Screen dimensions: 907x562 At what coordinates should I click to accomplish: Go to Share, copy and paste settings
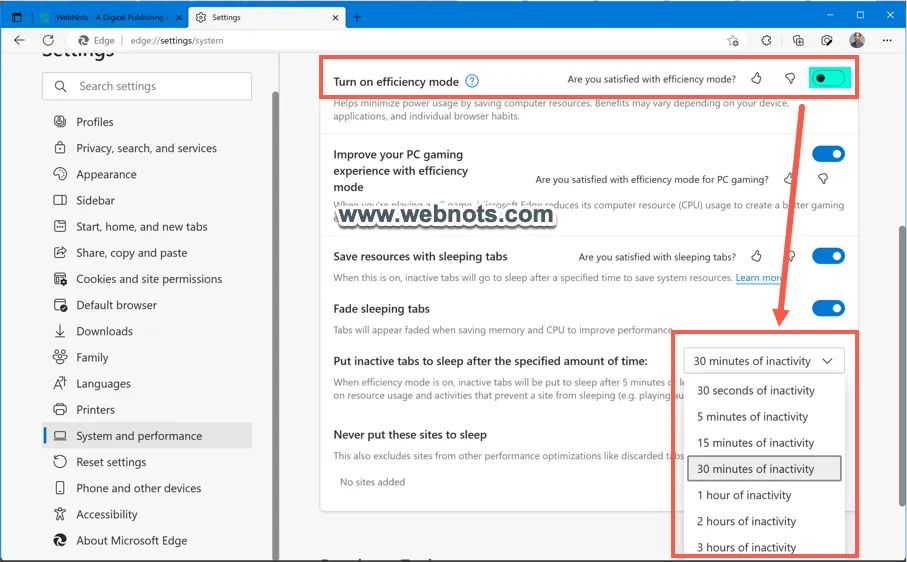tap(147, 253)
